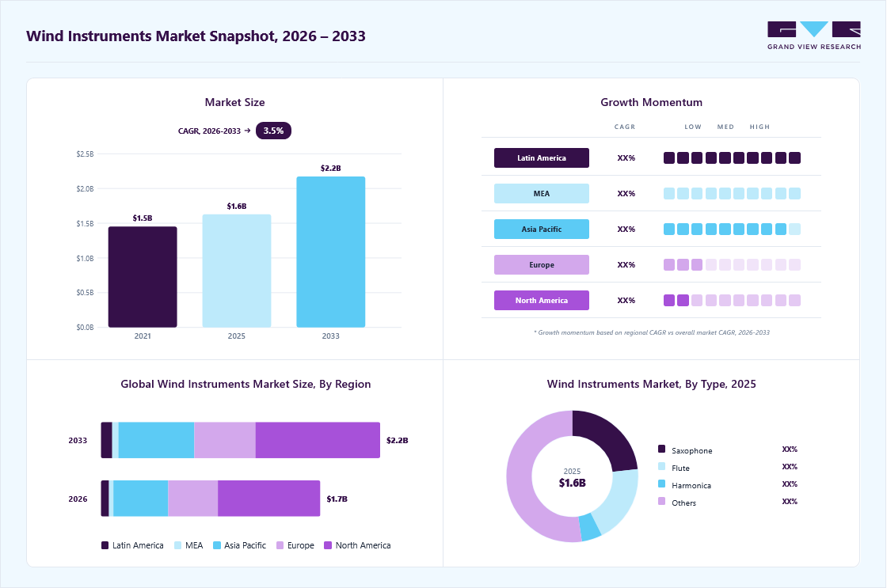This screenshot has height=588, width=887.
Task: Click the Flute legend swatch
Action: 662,466
